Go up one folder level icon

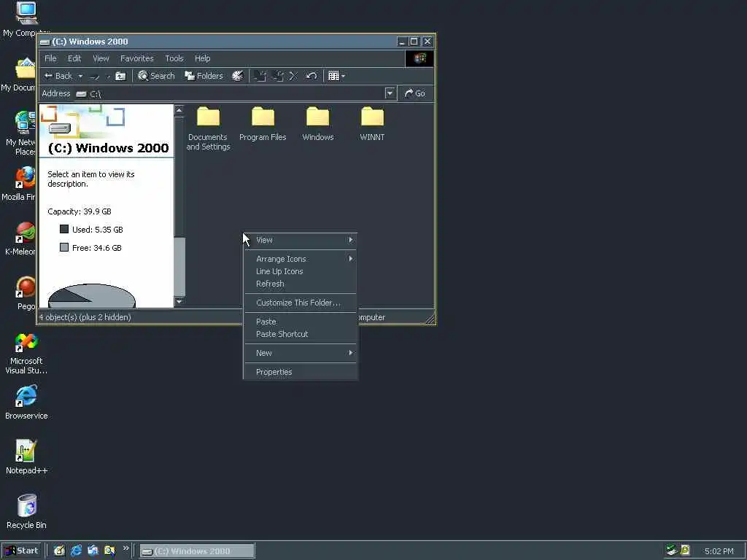(120, 76)
